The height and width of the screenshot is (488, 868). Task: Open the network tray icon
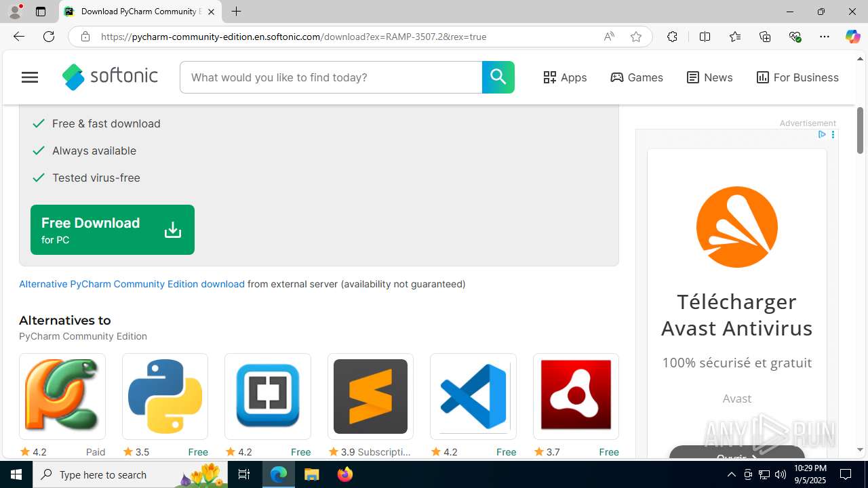(x=764, y=474)
